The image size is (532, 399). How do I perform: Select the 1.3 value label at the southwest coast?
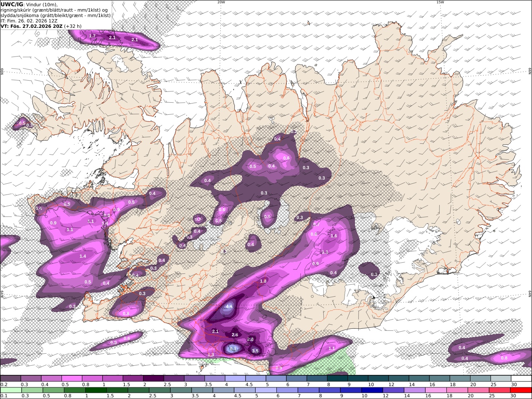click(211, 355)
